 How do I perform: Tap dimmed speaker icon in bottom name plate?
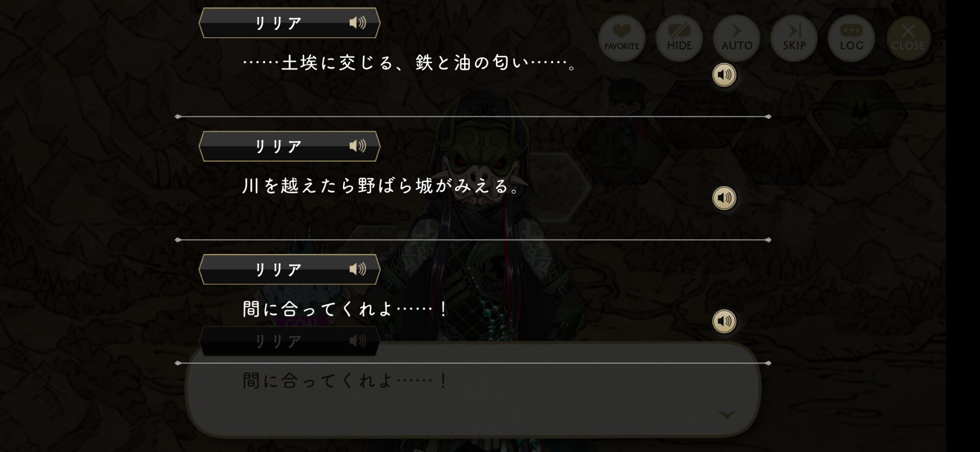358,341
